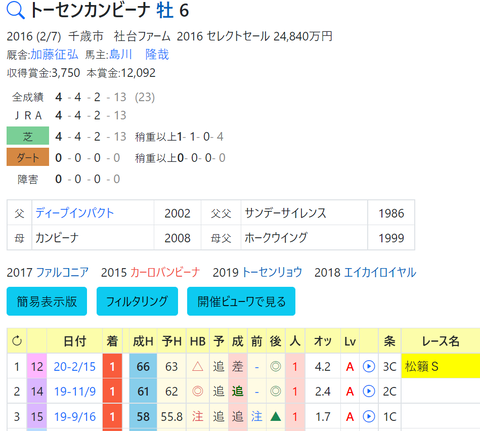The width and height of the screenshot is (480, 431).
Task: Click the magnifier search icon beside horse name
Action: click(x=16, y=11)
